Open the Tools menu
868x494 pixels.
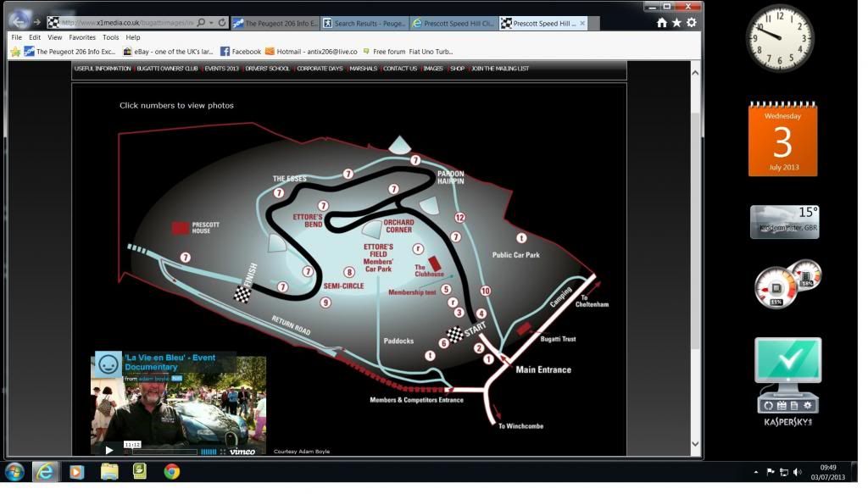(111, 37)
